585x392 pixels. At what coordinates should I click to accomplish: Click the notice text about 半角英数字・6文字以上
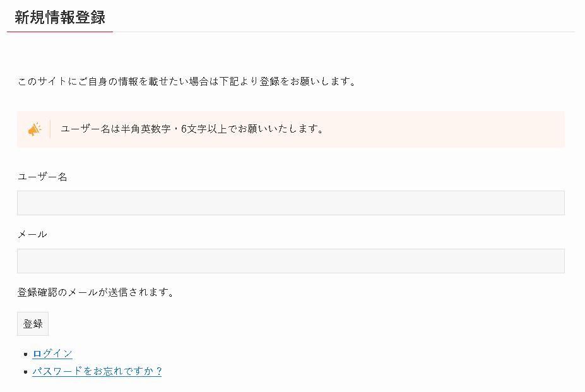click(x=192, y=129)
